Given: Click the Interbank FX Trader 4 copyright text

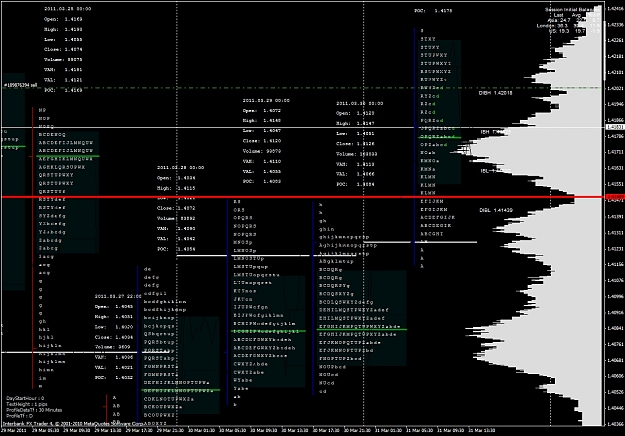Looking at the screenshot, I should pos(73,424).
